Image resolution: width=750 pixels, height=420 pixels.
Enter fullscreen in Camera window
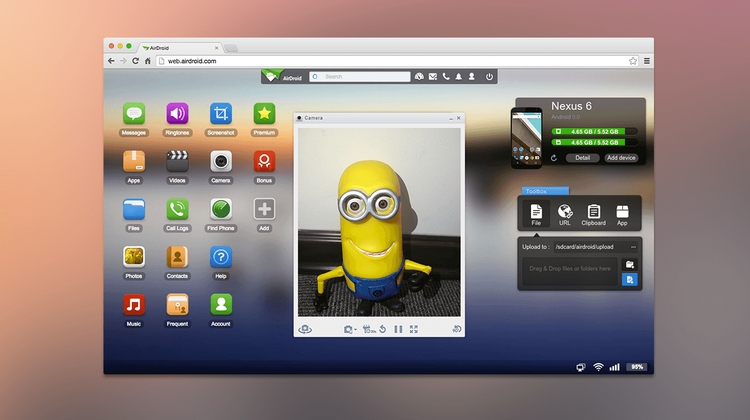point(414,329)
